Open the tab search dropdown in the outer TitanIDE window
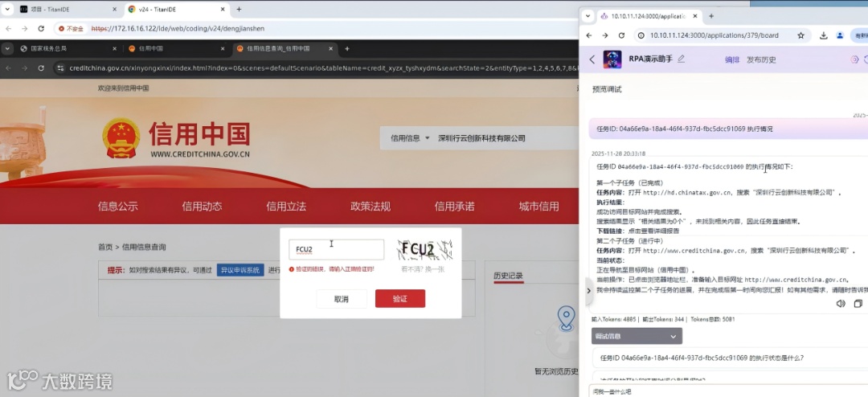The width and height of the screenshot is (868, 397). click(x=8, y=10)
